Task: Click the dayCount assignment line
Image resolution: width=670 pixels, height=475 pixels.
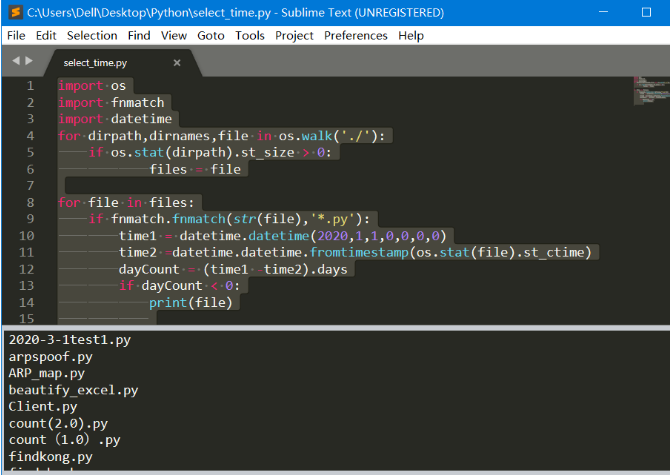Action: 233,270
